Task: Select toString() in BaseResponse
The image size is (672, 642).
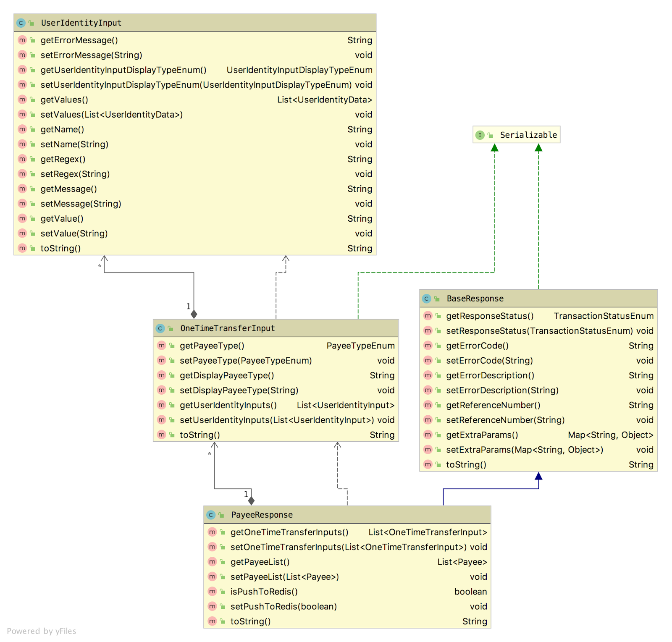Action: pos(538,465)
